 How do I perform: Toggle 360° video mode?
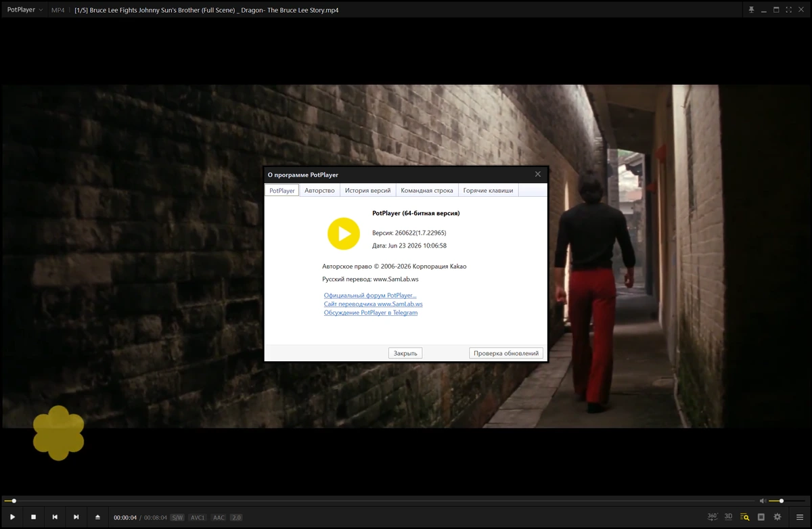point(713,517)
